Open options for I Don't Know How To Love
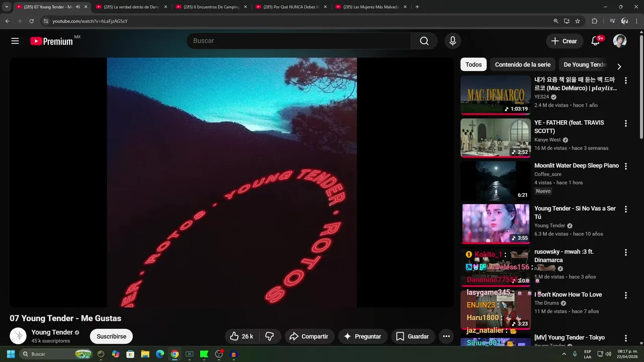Screen dimensions: 644x362 626,295
